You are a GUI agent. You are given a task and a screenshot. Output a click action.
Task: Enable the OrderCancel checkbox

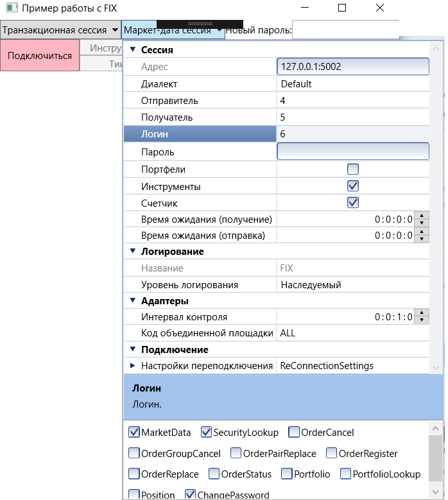point(294,433)
